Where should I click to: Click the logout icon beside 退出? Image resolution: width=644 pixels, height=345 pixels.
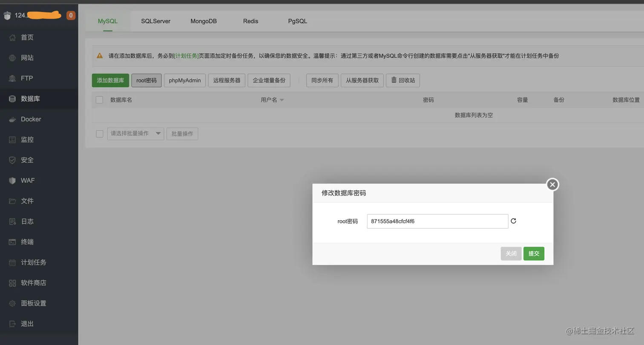point(12,324)
